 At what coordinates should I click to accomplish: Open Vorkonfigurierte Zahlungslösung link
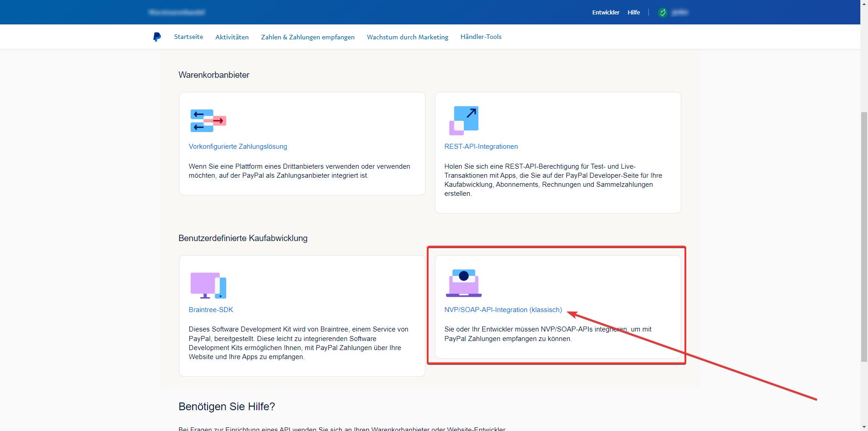tap(238, 147)
